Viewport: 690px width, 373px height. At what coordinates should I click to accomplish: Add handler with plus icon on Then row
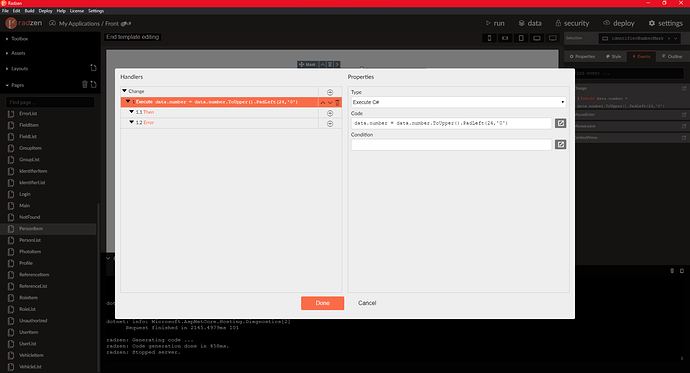pyautogui.click(x=330, y=113)
